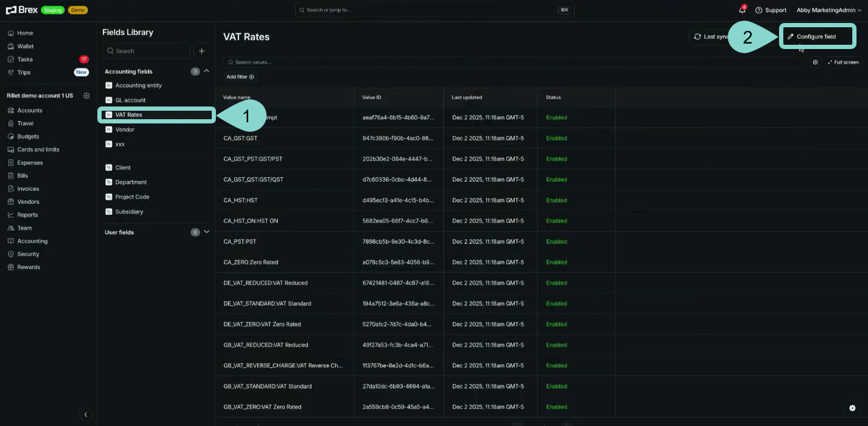Click the Brex logo

(22, 10)
